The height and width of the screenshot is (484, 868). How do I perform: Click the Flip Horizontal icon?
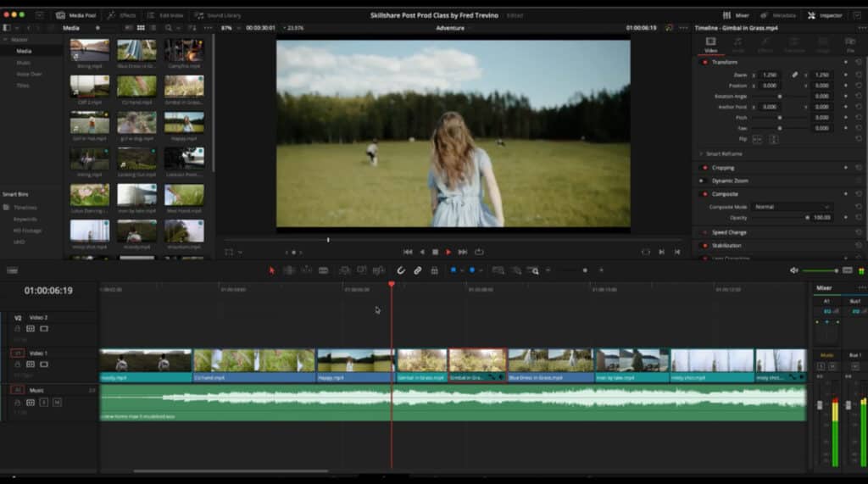point(757,139)
